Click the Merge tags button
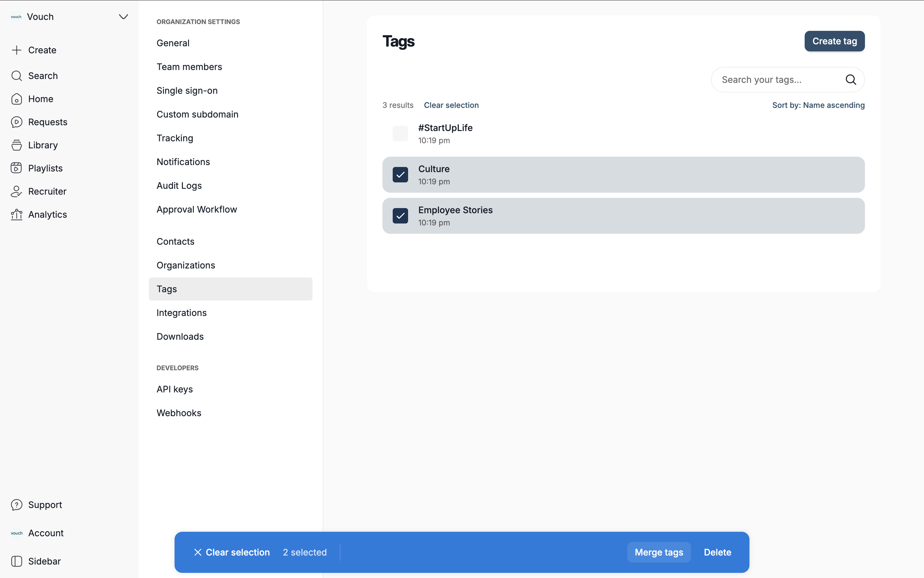 [659, 552]
